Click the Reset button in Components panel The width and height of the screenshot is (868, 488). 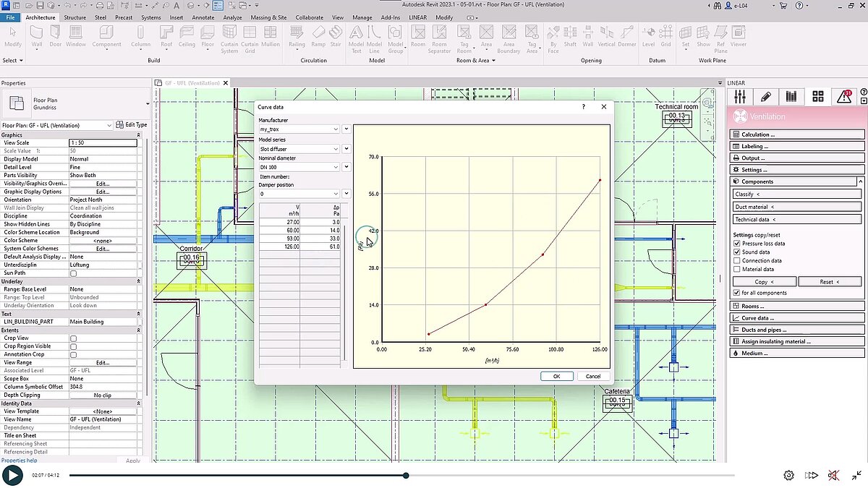click(829, 281)
